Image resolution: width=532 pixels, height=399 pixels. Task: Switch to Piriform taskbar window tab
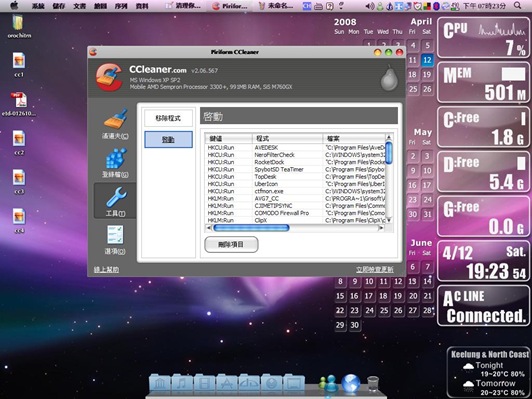[x=230, y=6]
